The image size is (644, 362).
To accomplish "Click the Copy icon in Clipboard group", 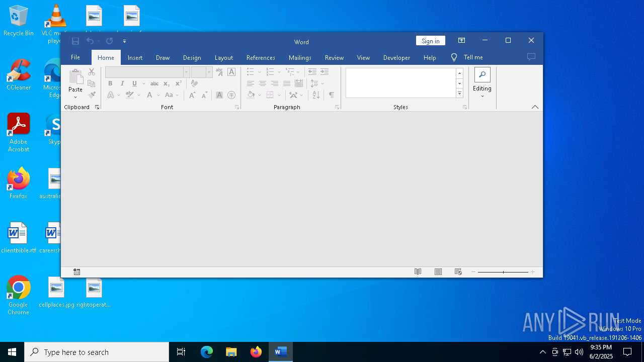I will pyautogui.click(x=92, y=83).
